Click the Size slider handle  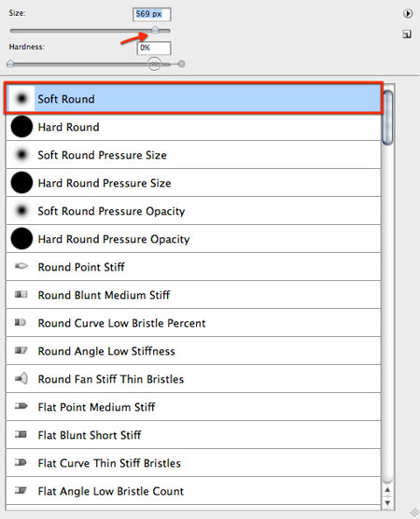point(155,30)
